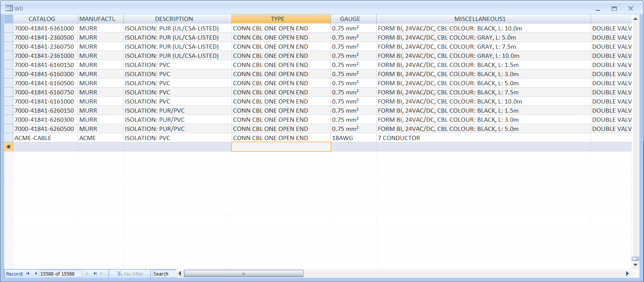Image resolution: width=644 pixels, height=282 pixels.
Task: Click miscellaneous cell in row 7000-41841-6260500
Action: [x=484, y=129]
